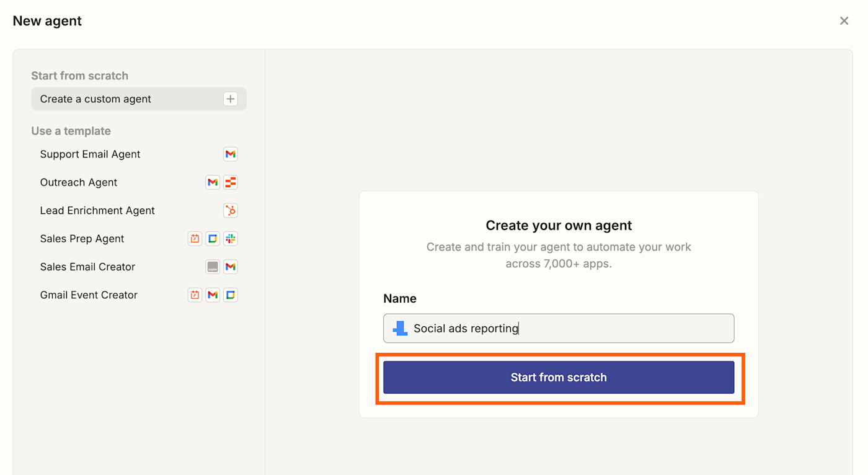Choose the Outreach Agent template

coord(139,182)
